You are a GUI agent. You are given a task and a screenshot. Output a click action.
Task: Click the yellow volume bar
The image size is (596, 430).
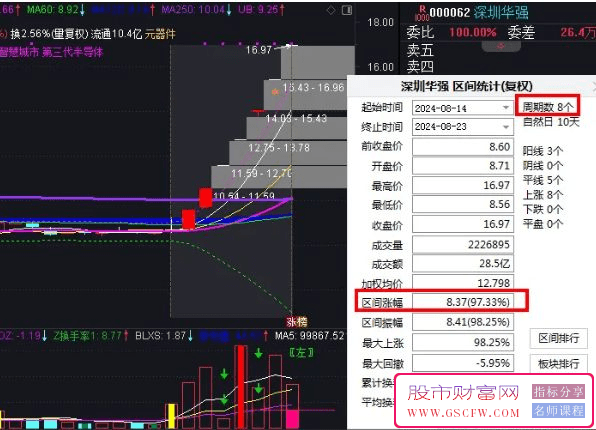point(171,416)
